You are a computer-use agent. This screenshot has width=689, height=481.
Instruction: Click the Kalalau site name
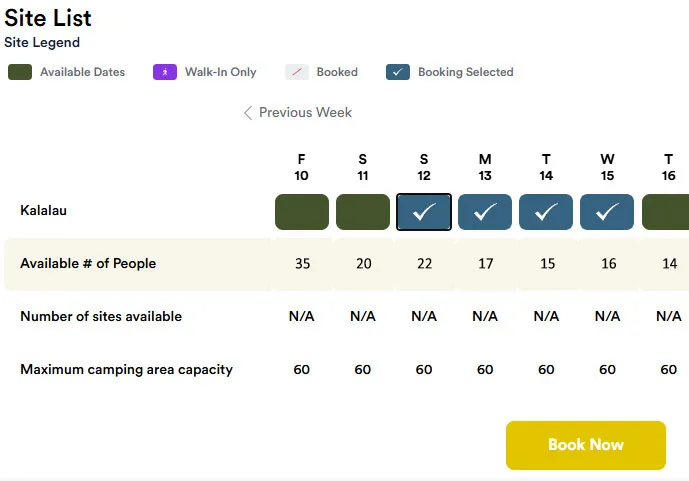click(44, 211)
